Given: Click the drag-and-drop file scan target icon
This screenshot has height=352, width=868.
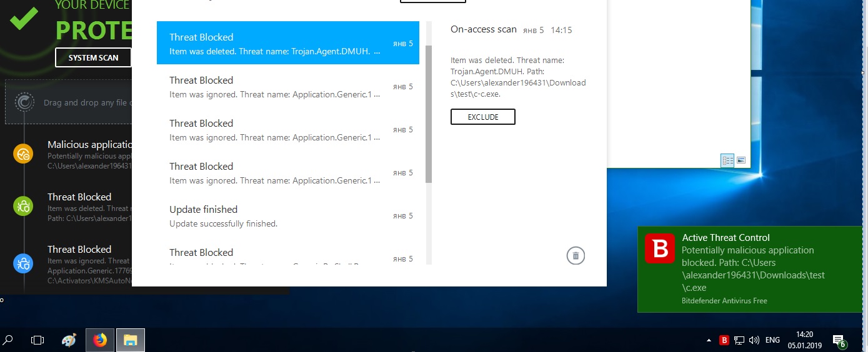Looking at the screenshot, I should pos(24,102).
